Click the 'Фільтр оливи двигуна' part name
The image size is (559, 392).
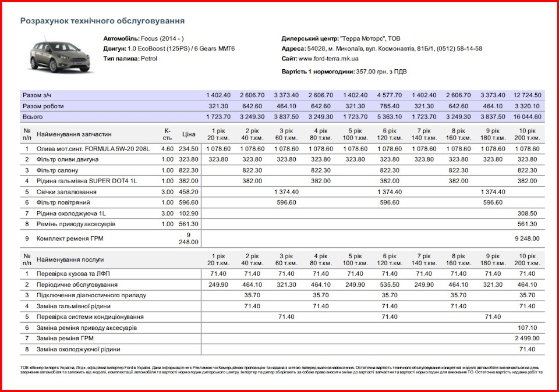[x=68, y=159]
